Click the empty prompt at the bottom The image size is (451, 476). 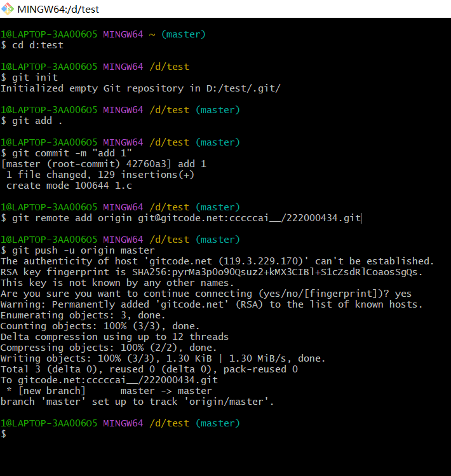pyautogui.click(x=4, y=434)
